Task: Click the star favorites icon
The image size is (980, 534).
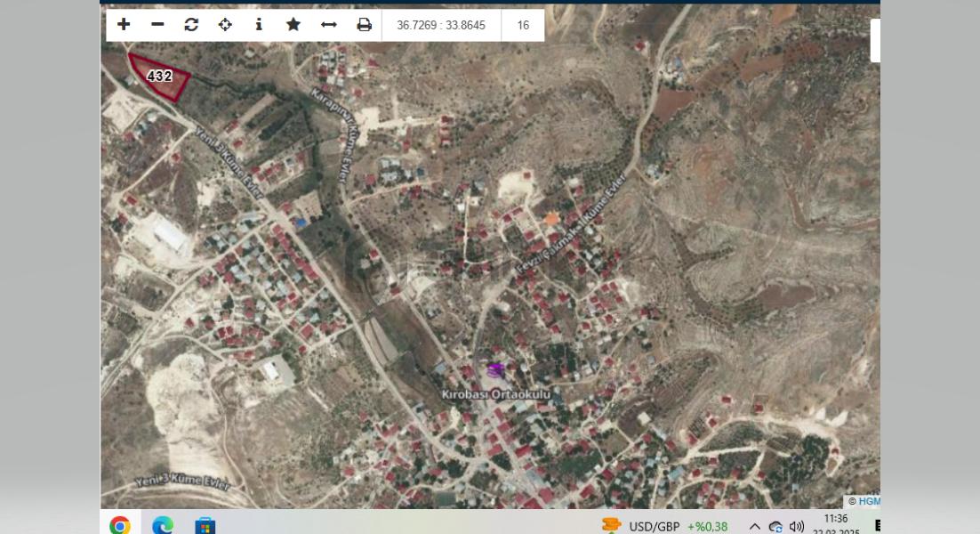Action: click(293, 24)
